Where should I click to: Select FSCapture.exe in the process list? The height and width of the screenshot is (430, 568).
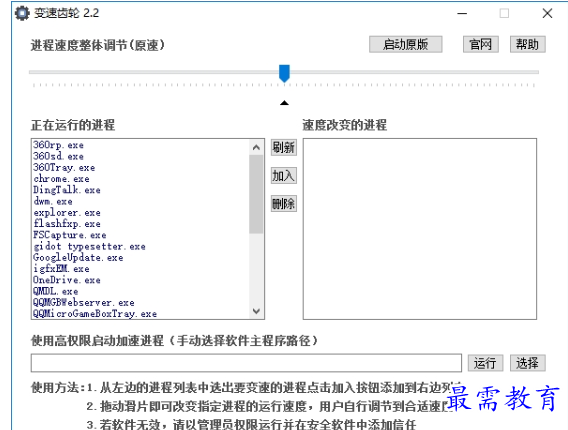(x=70, y=235)
